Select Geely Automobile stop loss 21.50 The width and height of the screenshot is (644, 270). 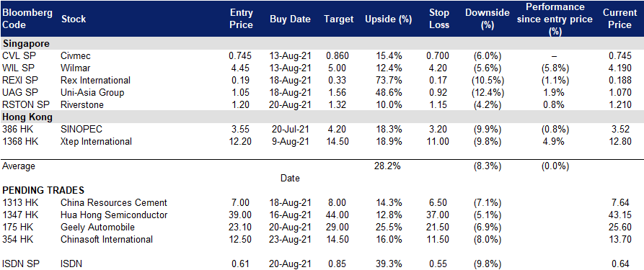point(439,228)
